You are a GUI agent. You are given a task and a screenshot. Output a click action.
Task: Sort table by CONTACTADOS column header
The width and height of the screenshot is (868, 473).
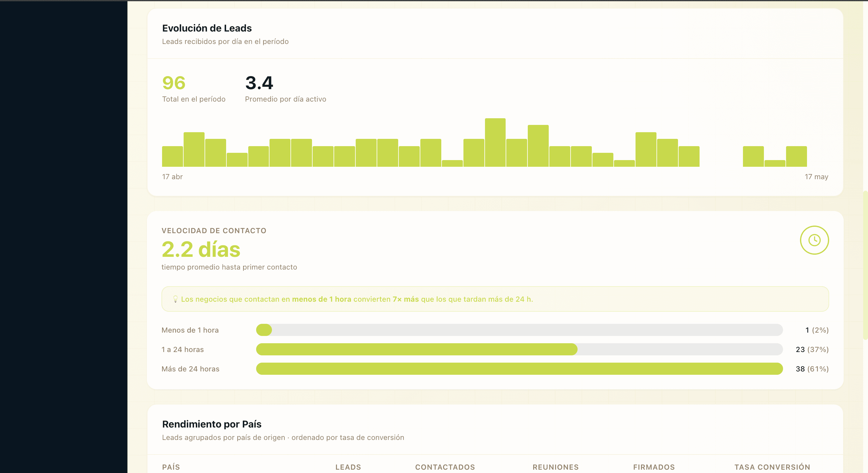click(445, 467)
